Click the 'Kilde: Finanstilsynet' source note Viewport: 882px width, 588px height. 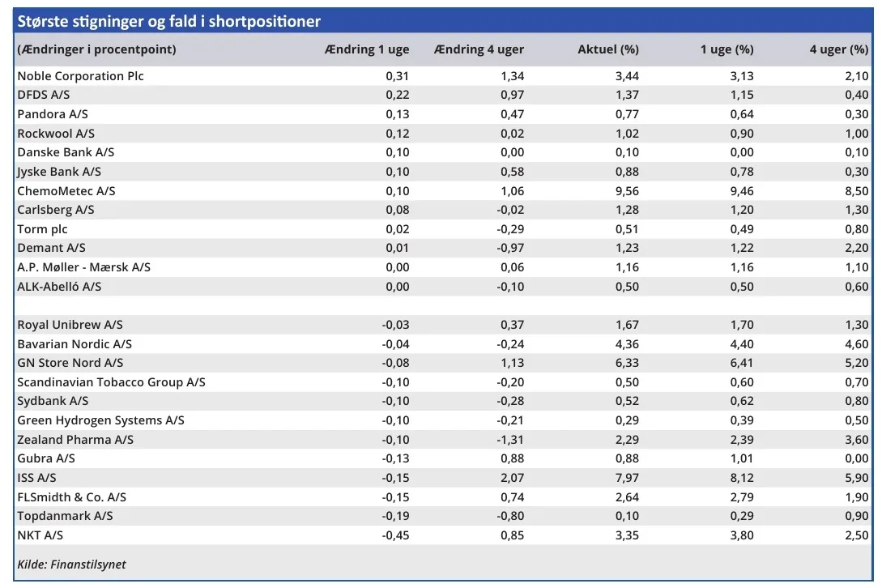coord(71,565)
